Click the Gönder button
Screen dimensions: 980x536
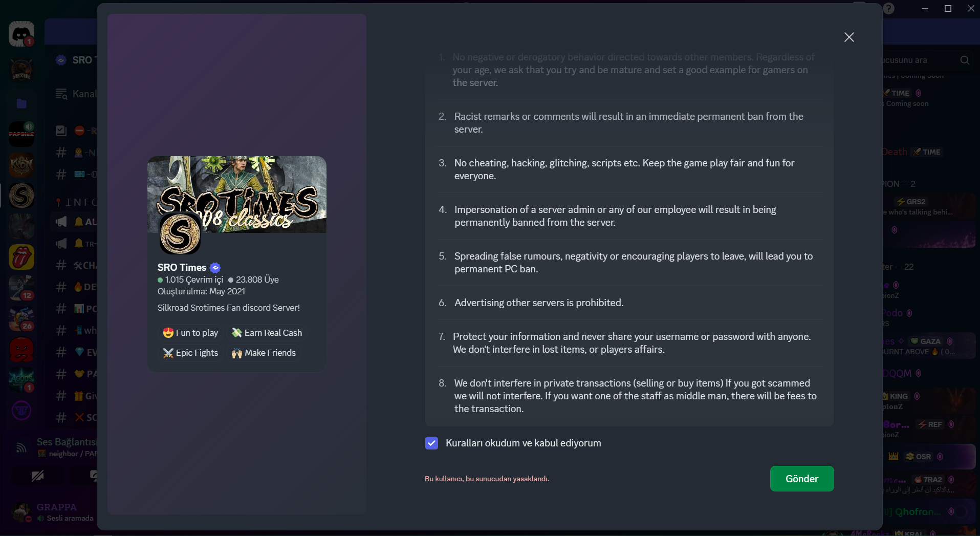[802, 479]
